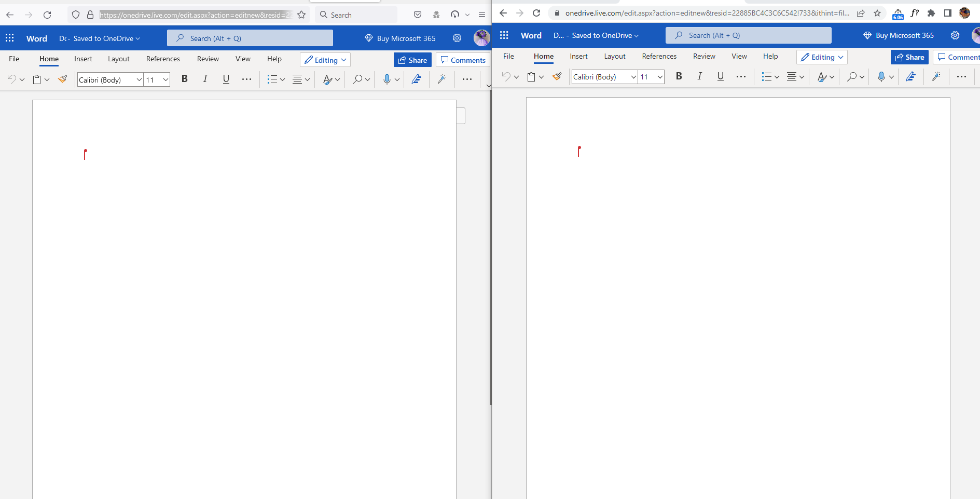Select the Styles icon in the ribbon
Screen dimensions: 980x499
pos(327,79)
